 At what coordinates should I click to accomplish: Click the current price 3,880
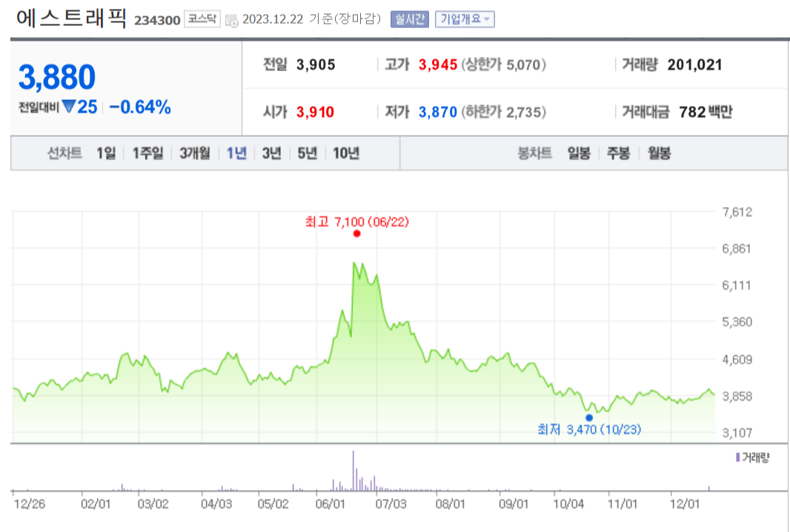(x=57, y=77)
